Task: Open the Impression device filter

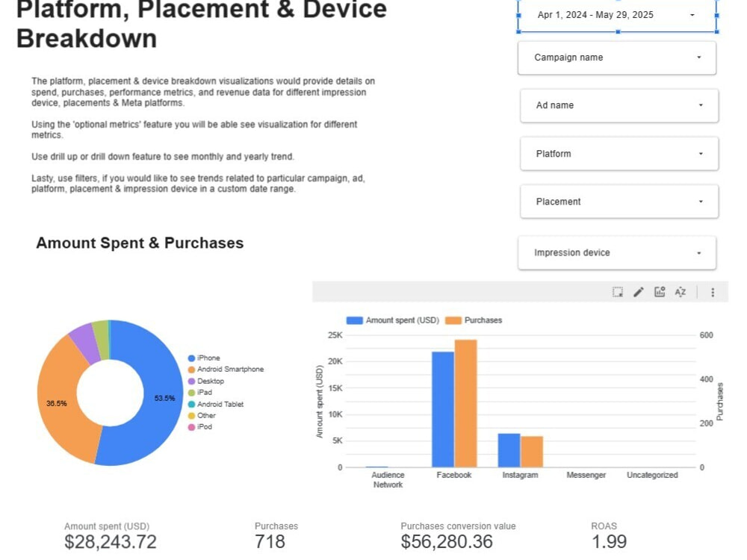Action: coord(617,253)
